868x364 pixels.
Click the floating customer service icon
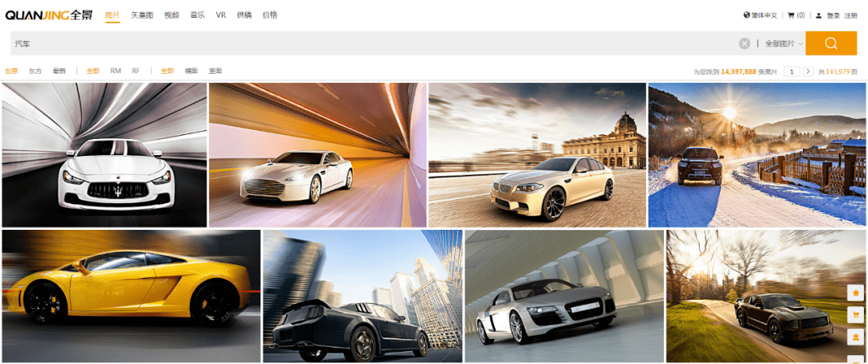coord(857,337)
